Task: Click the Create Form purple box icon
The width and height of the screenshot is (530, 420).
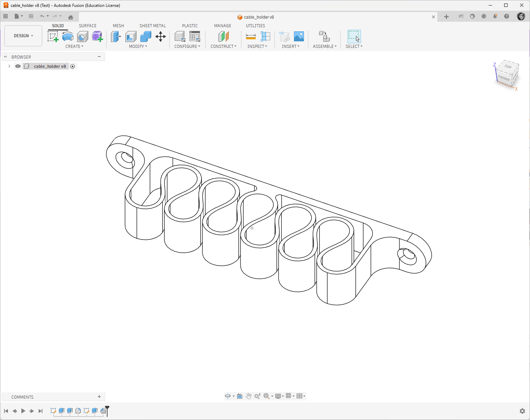Action: tap(97, 36)
